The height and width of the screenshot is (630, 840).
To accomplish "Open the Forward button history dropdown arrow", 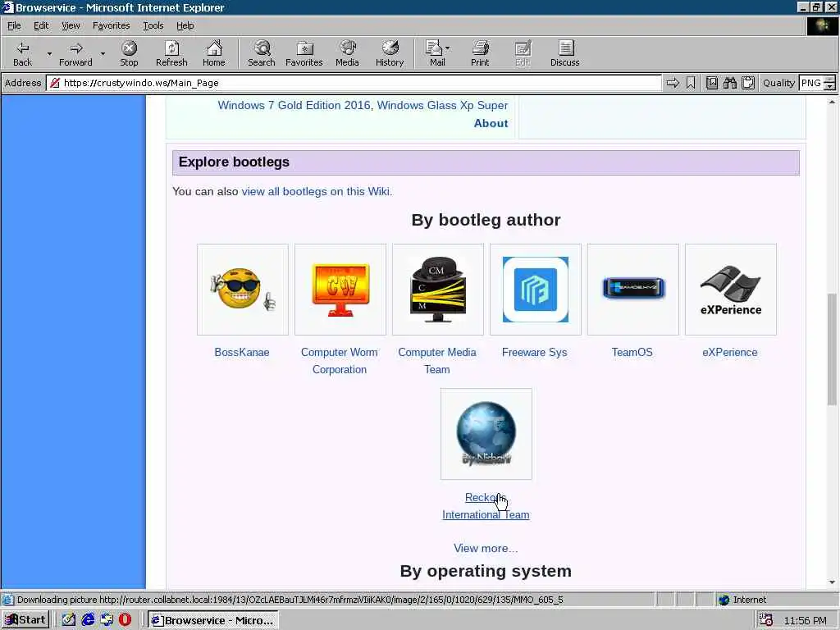I will 103,53.
